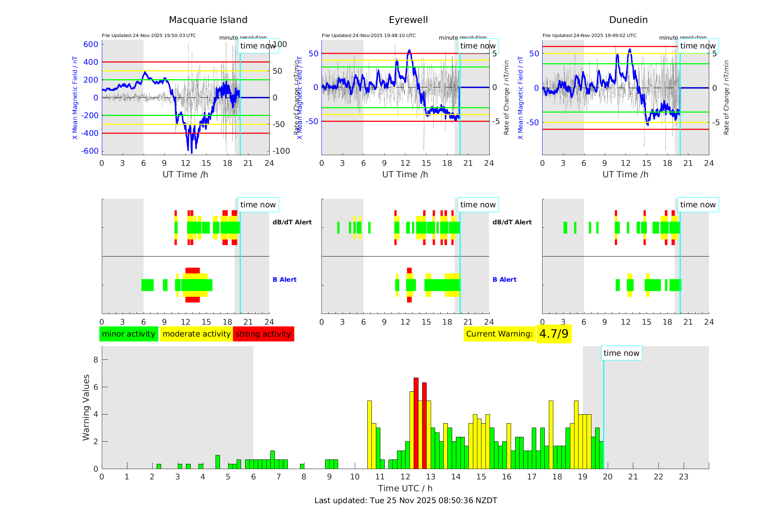
Task: Click the Dunedin chart title
Action: (628, 20)
